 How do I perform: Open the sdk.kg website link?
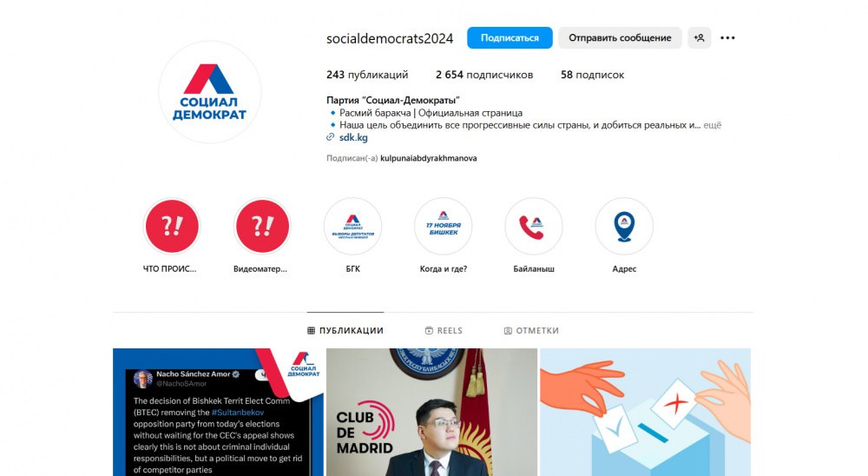(353, 137)
